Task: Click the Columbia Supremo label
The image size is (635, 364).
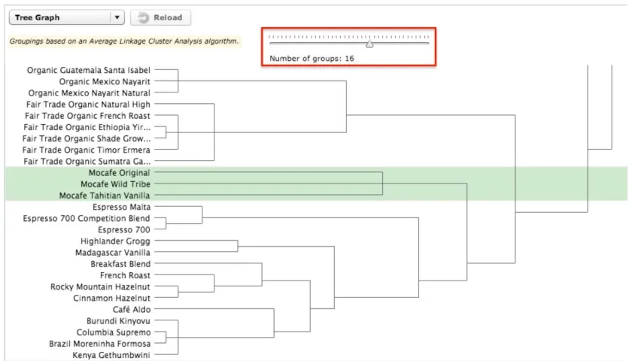Action: pyautogui.click(x=114, y=332)
